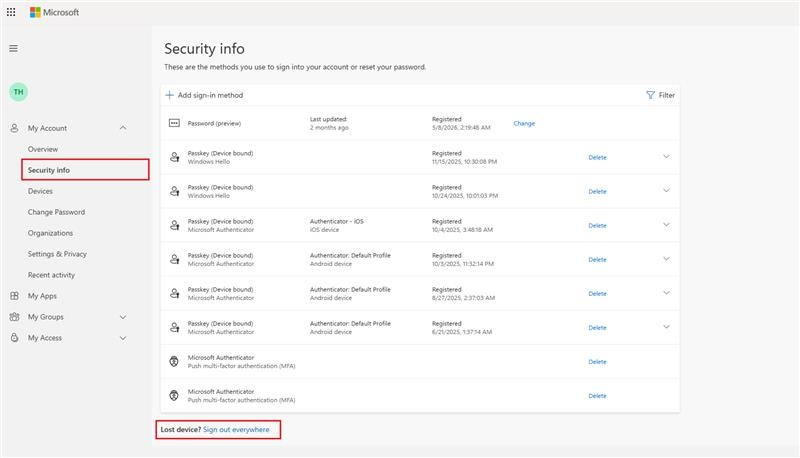Click the 'Lost device?' text
The width and height of the screenshot is (800, 458).
(181, 429)
